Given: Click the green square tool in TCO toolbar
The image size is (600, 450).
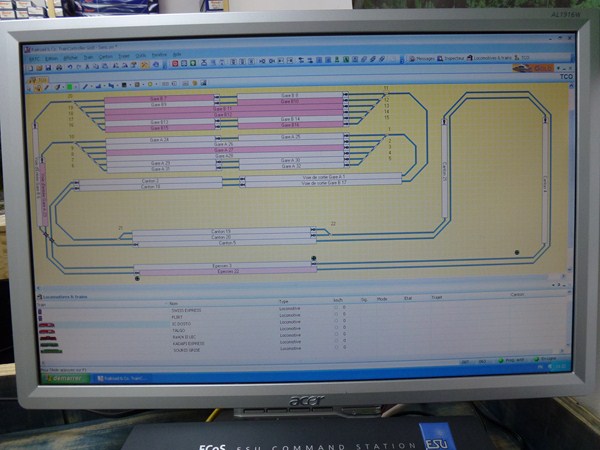Looking at the screenshot, I should (x=70, y=87).
